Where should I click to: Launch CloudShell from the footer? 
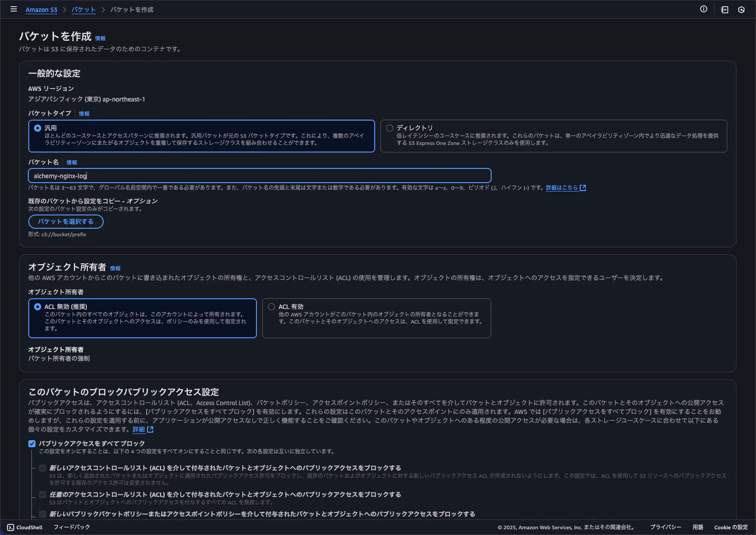25,527
